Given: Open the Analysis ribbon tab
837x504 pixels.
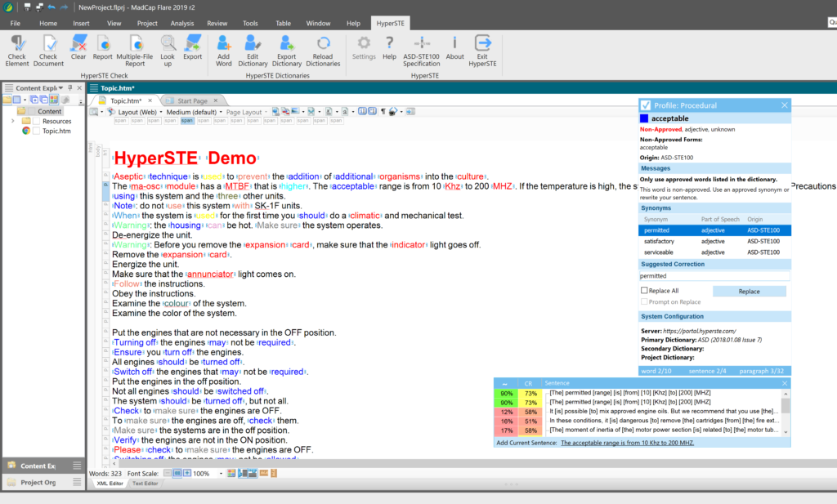Looking at the screenshot, I should click(182, 23).
